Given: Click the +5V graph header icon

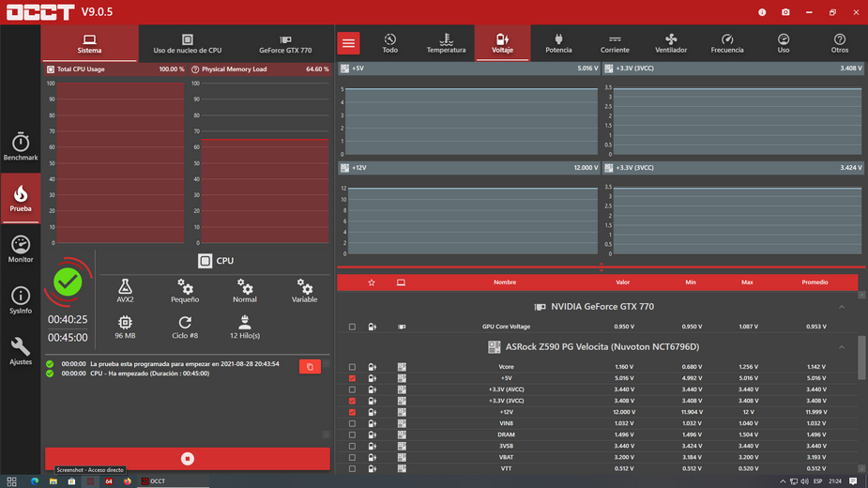Looking at the screenshot, I should coord(345,69).
